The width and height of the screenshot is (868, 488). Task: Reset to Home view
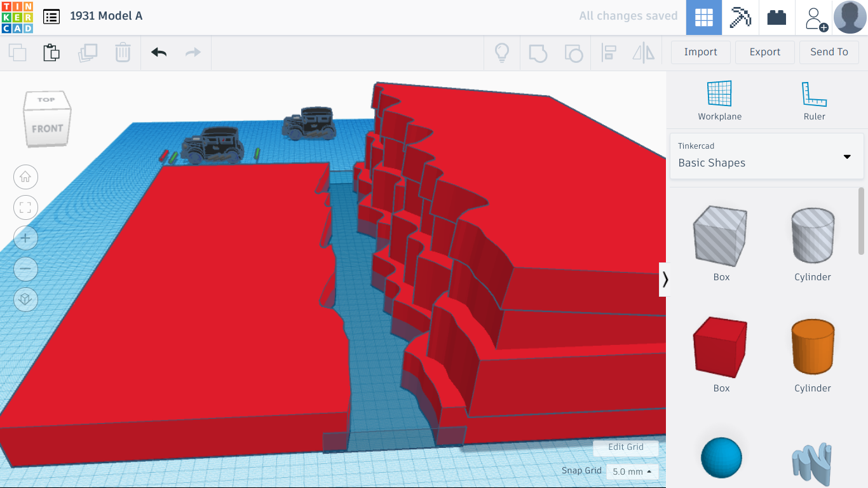[x=25, y=177]
